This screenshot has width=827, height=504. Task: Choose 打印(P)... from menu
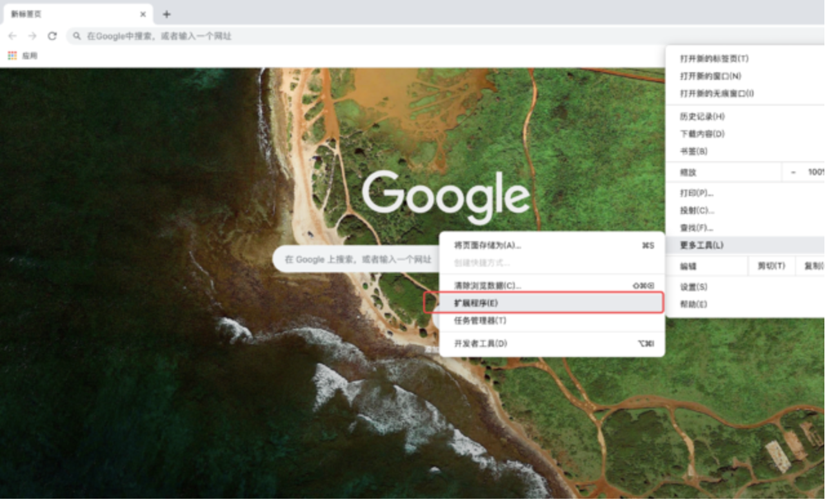746,193
